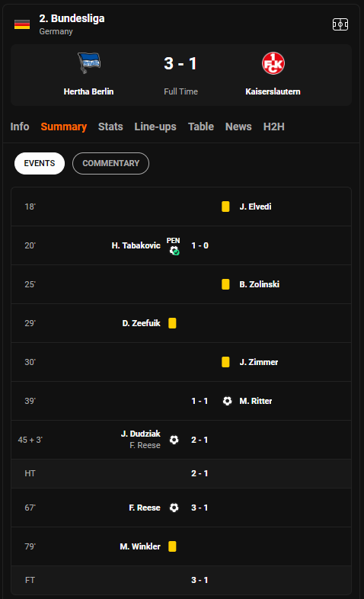Click the Kaiserslautern club crest
Viewport: 364px width, 599px height.
coord(273,63)
